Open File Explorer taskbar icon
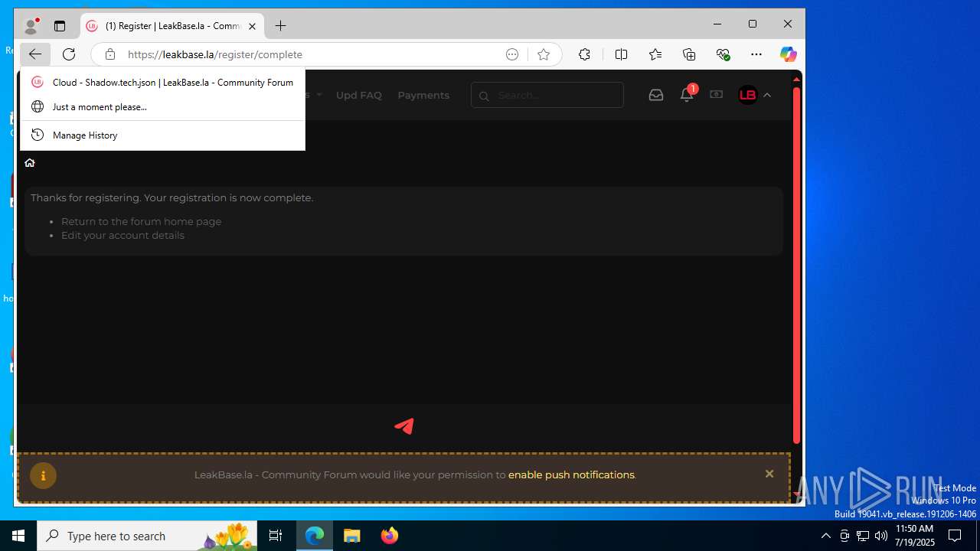 (x=352, y=536)
